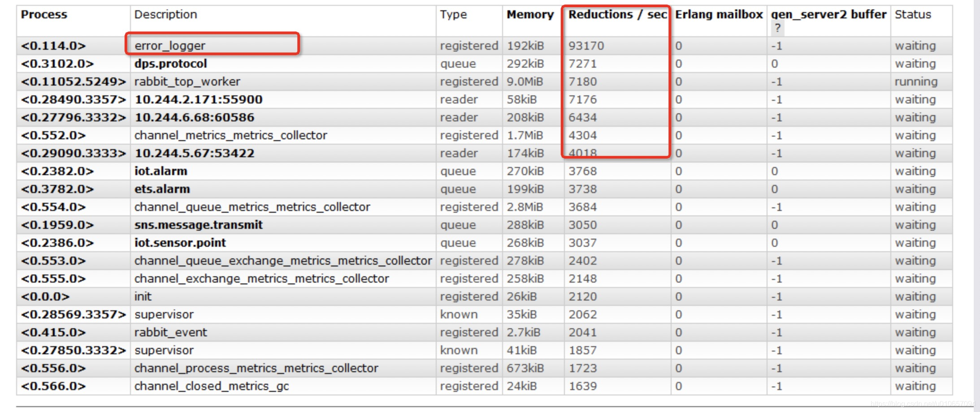
Task: Open the dps.protocol queue link
Action: pos(171,64)
